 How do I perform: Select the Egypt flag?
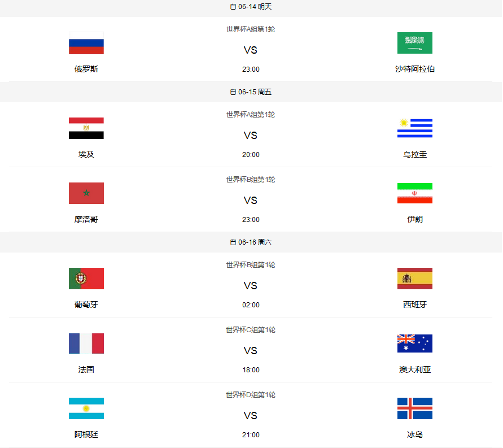(x=86, y=128)
